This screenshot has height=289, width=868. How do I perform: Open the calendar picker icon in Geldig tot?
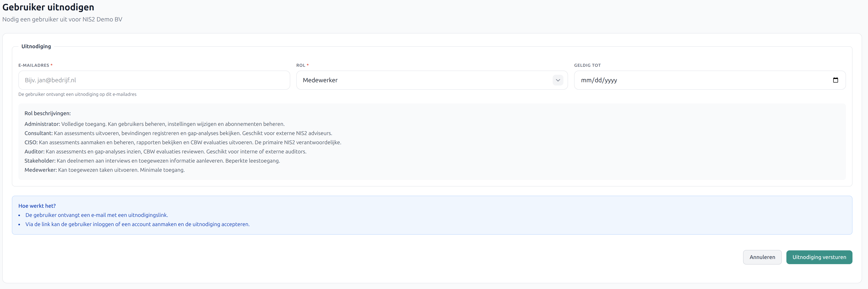[835, 80]
